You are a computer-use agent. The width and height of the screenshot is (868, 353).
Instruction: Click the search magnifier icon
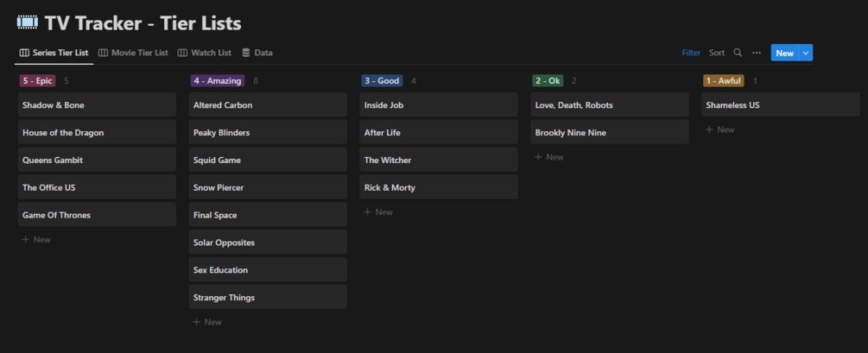[738, 53]
